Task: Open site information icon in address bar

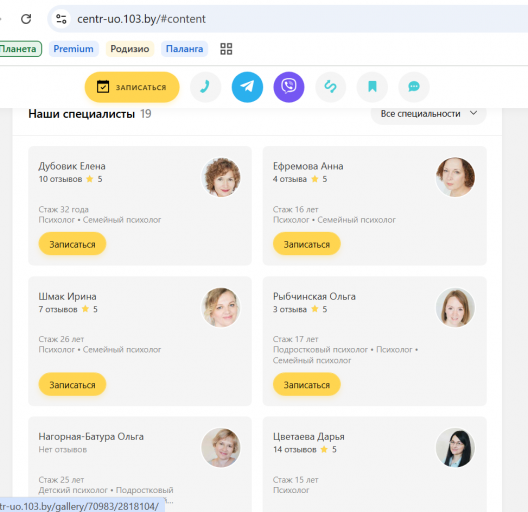Action: click(61, 19)
